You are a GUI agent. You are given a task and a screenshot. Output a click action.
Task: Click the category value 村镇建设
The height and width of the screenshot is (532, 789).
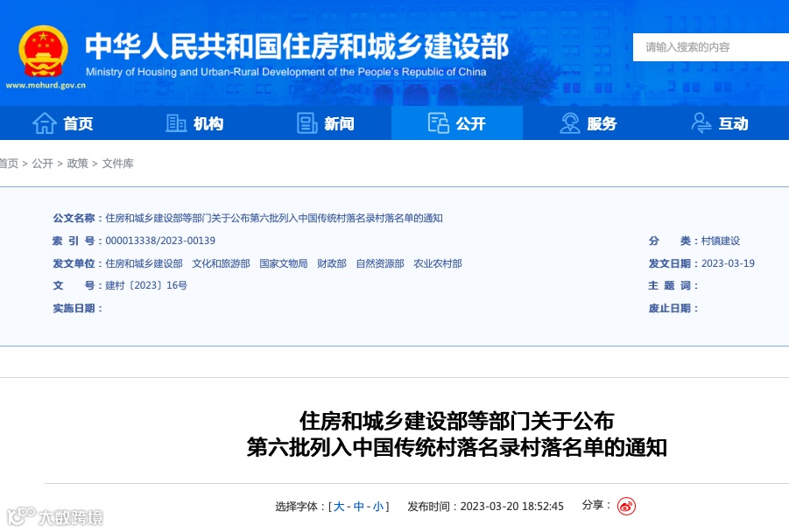[721, 241]
